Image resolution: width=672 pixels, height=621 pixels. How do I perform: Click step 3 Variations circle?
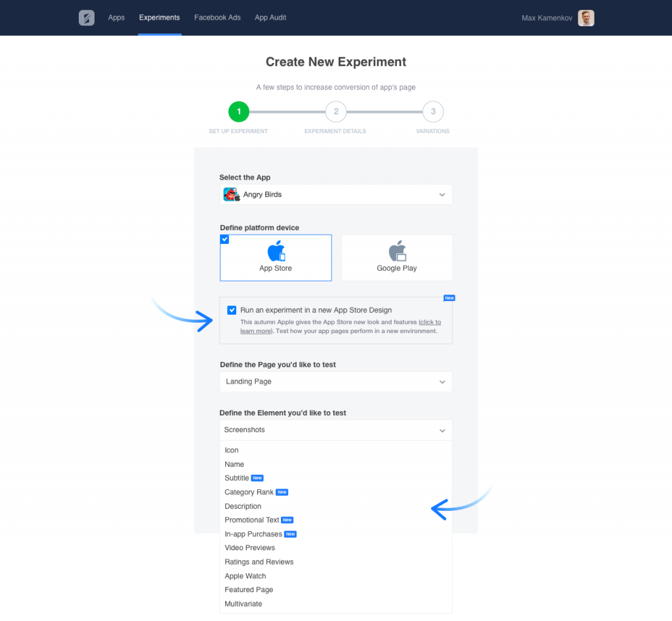coord(432,111)
